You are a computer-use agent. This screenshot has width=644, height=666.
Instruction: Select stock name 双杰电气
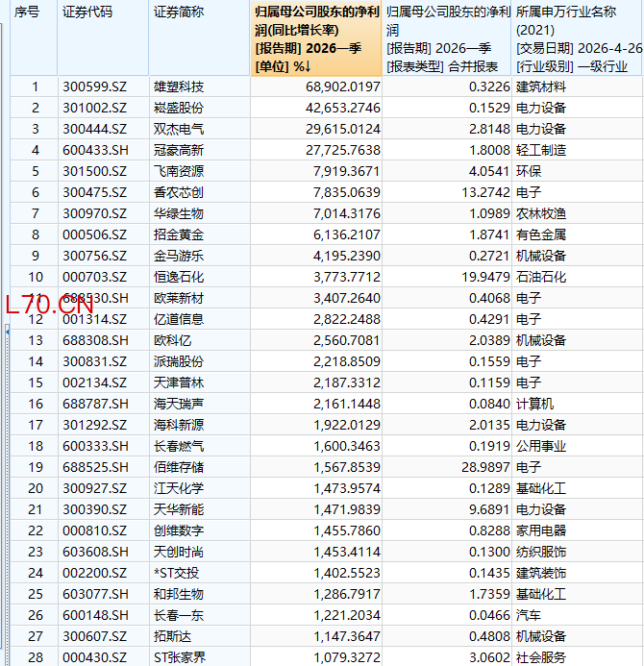tap(179, 129)
